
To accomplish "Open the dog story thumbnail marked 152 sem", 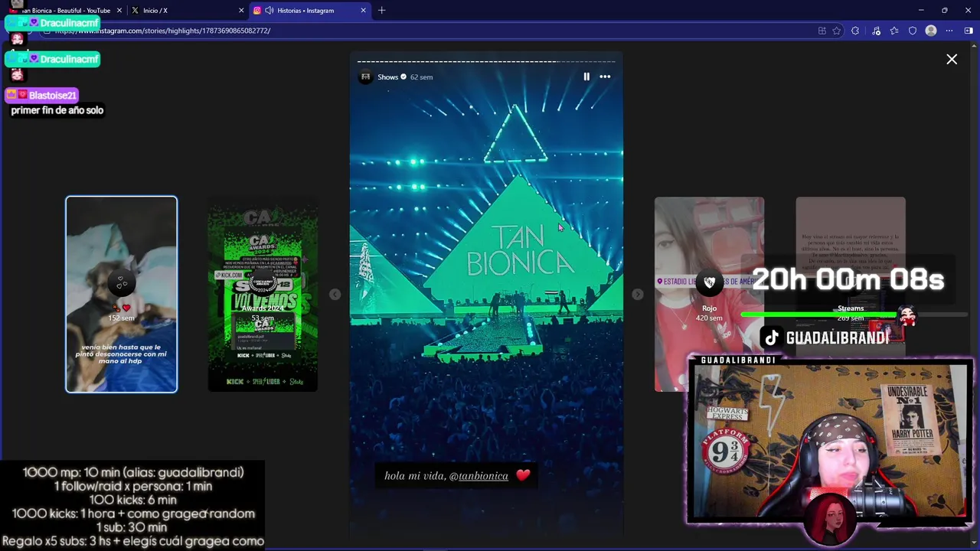I will click(121, 295).
